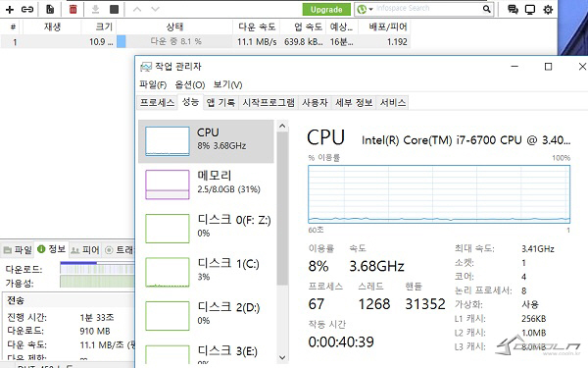Create new torrent file icon
The height and width of the screenshot is (368, 588).
point(50,9)
